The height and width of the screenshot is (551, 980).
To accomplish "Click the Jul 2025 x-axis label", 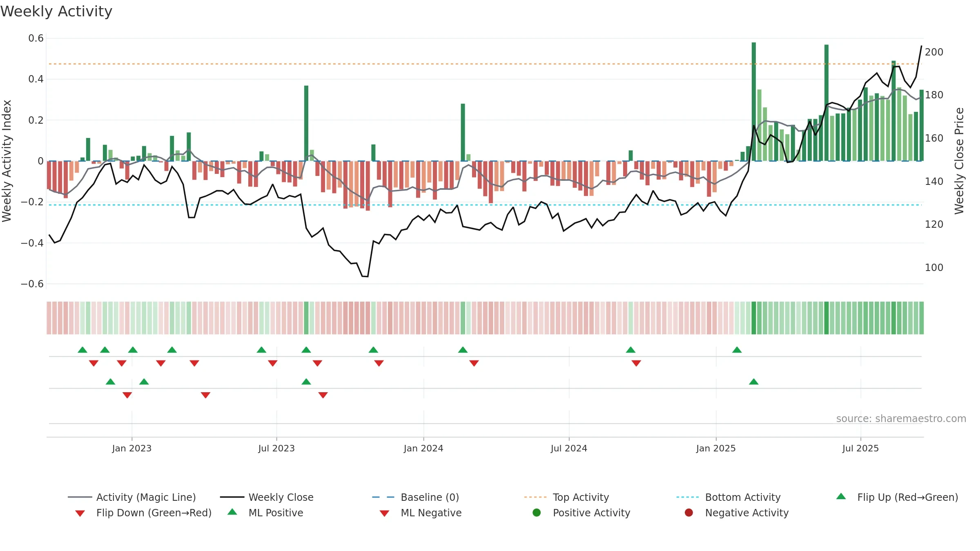I will (x=860, y=448).
